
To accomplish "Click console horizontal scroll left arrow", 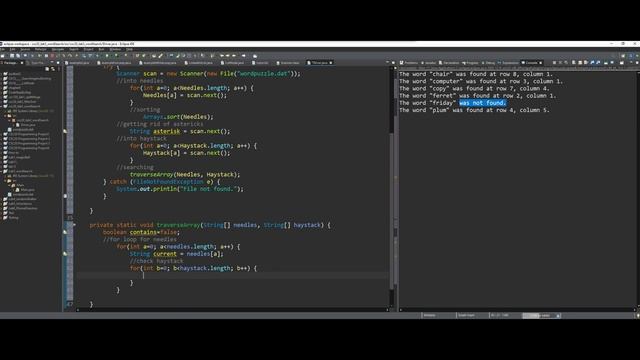I will (401, 310).
